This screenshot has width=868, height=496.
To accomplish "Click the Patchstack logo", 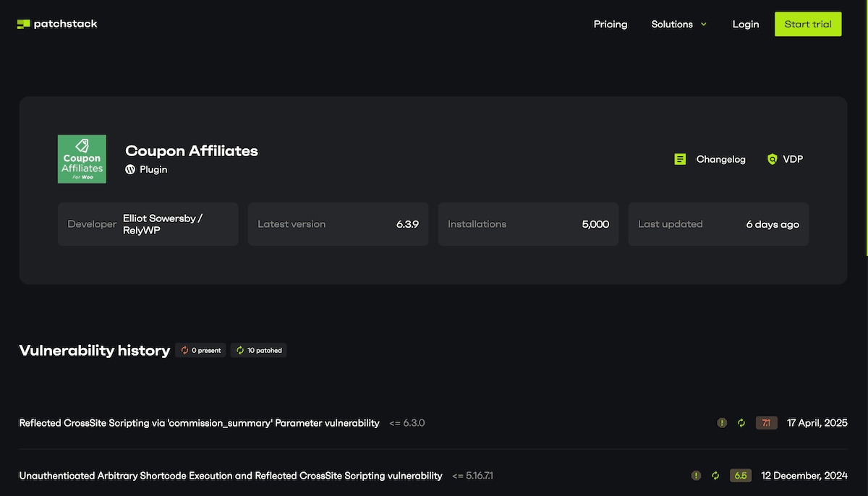I will [x=57, y=24].
